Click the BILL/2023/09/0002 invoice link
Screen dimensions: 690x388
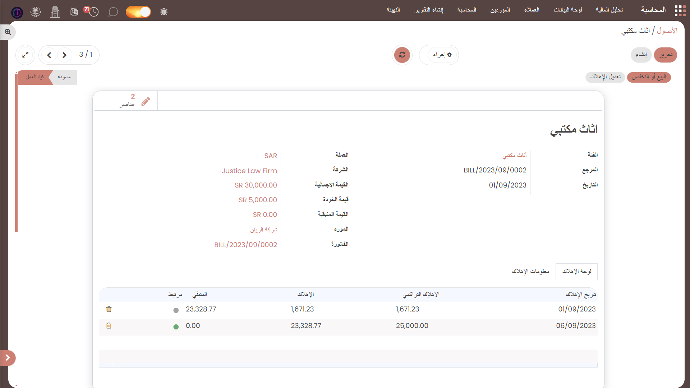pos(246,245)
